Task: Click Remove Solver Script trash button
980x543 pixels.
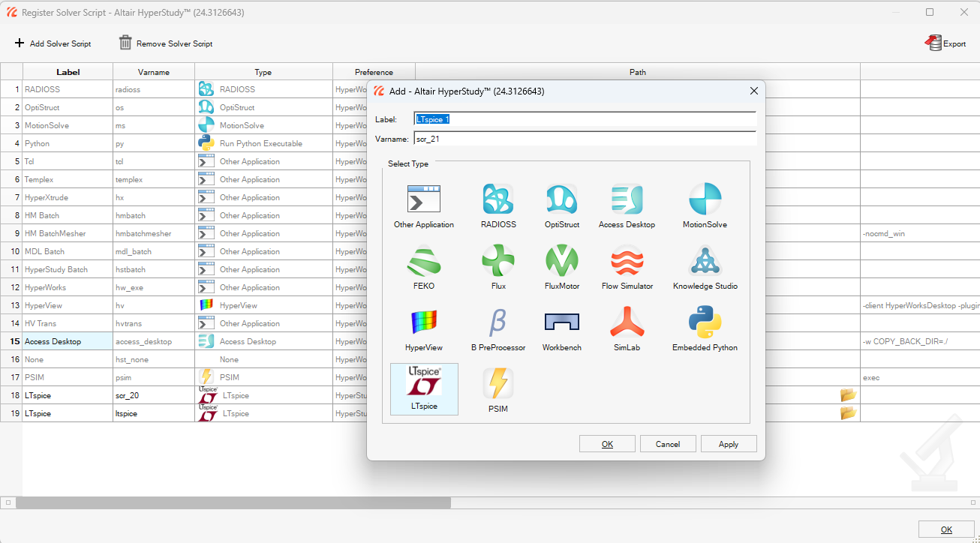Action: (x=166, y=43)
